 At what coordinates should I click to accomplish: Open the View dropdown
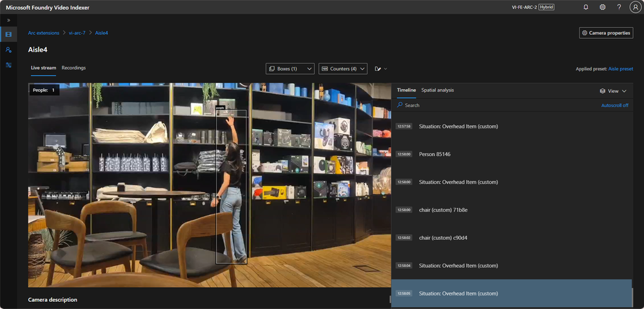pos(613,91)
